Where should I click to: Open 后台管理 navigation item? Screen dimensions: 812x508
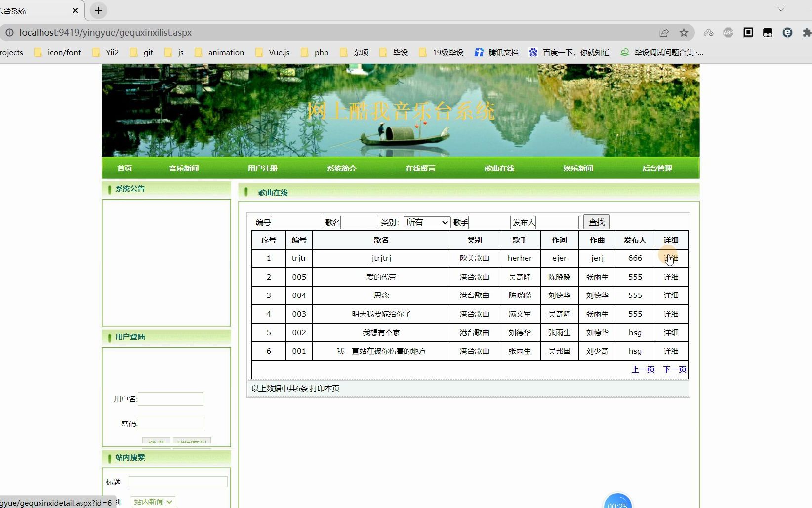[x=657, y=169]
